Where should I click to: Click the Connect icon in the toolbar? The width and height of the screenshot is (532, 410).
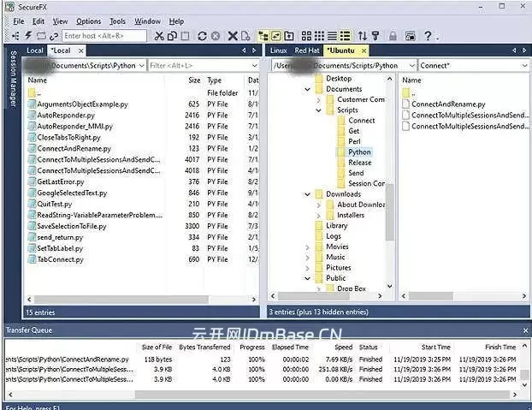coord(15,36)
